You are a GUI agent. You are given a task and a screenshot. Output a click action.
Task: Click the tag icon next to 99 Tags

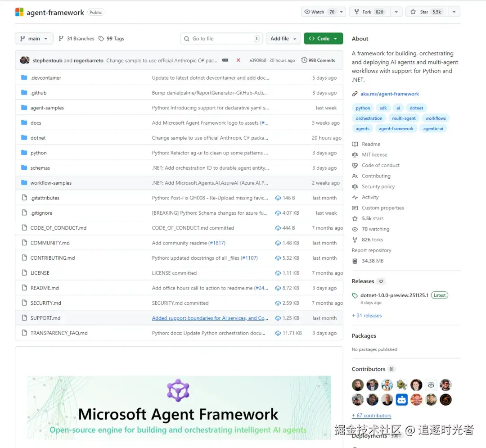tap(101, 38)
